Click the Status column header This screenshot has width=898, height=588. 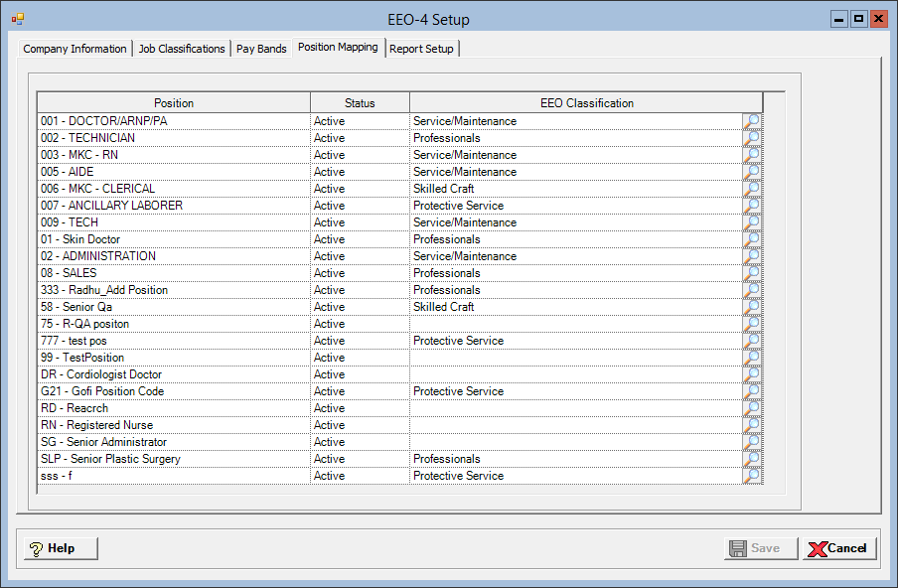tap(360, 103)
